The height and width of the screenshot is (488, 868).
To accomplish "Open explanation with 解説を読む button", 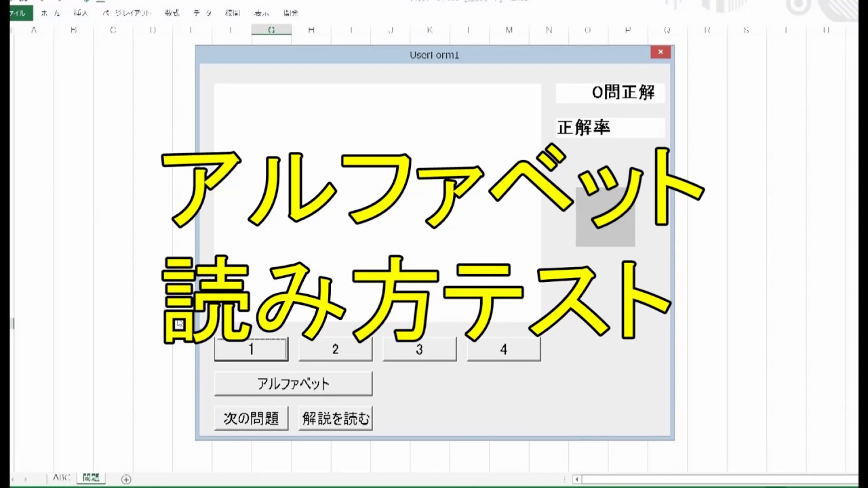I will point(335,418).
